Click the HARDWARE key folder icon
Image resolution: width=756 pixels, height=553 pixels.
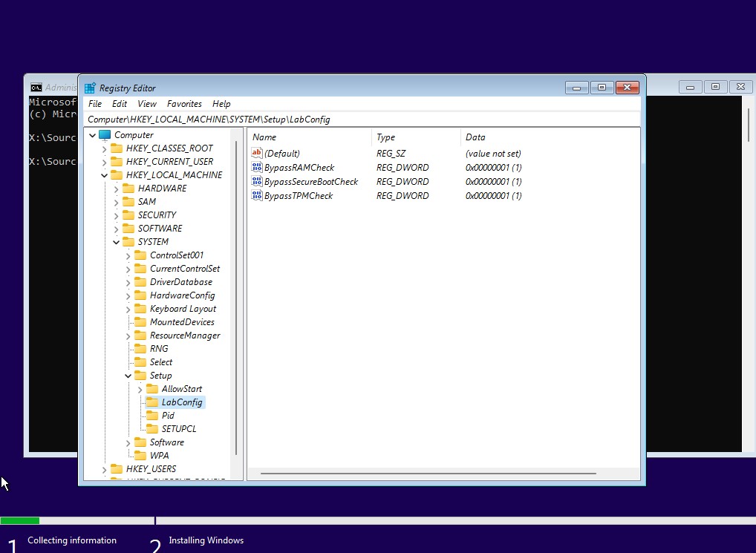[128, 188]
